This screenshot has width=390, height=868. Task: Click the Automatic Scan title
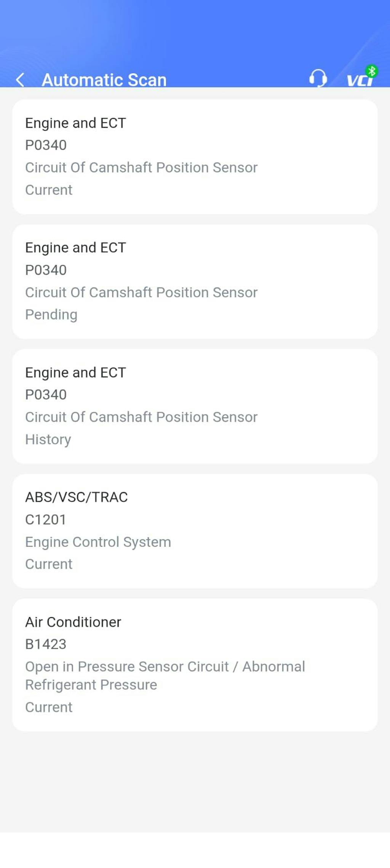coord(104,80)
